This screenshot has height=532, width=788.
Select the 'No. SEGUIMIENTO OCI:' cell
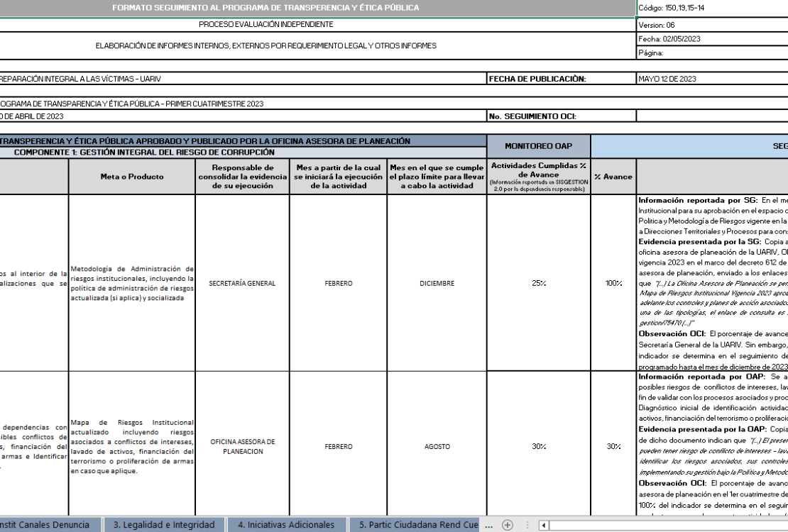(562, 116)
